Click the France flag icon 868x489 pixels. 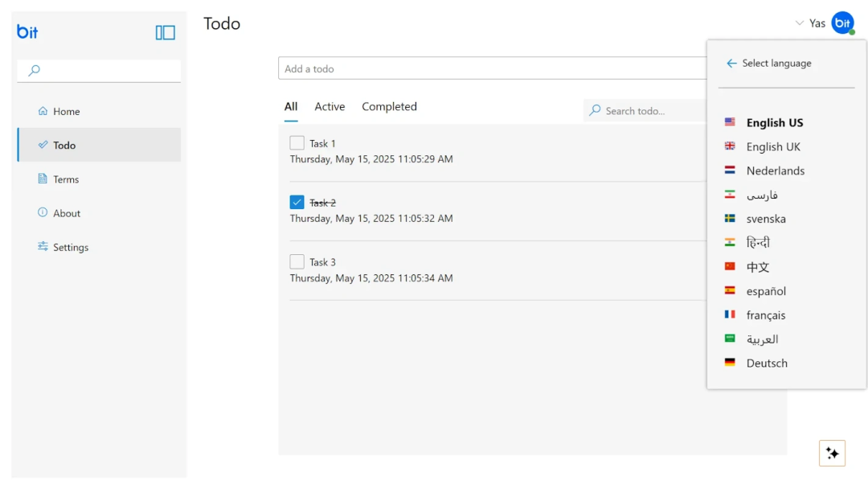[x=730, y=314]
